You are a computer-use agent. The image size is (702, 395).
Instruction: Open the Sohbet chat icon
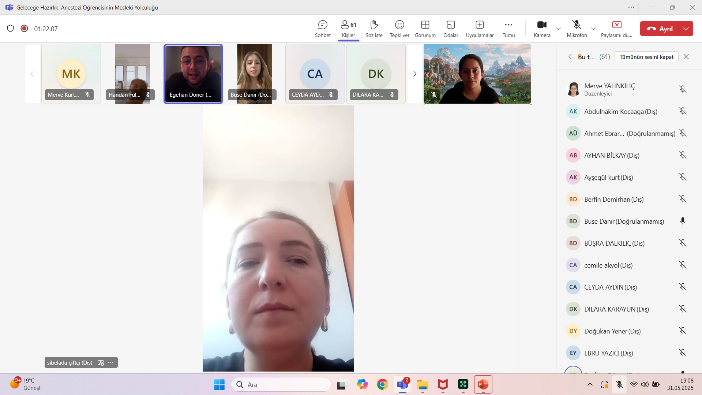[x=322, y=28]
